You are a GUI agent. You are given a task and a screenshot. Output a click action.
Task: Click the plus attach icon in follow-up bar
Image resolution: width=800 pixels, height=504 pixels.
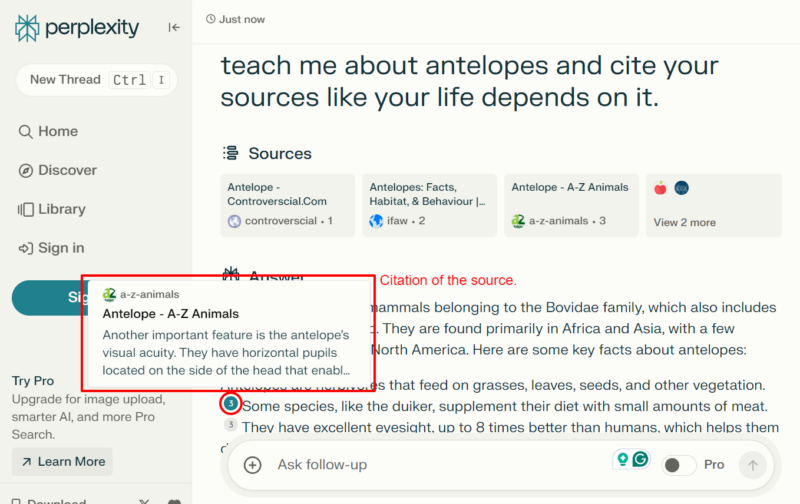253,465
